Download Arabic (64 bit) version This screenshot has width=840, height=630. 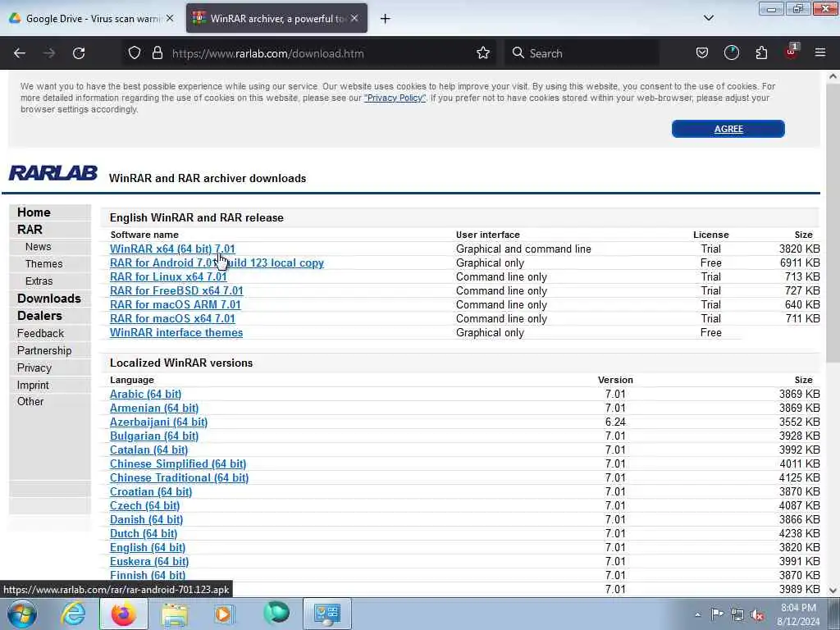146,395
